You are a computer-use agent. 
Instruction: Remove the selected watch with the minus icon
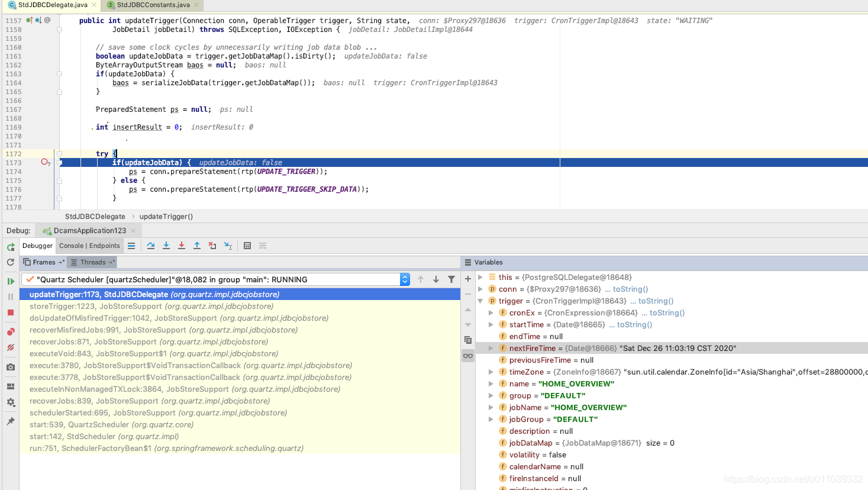click(x=468, y=294)
